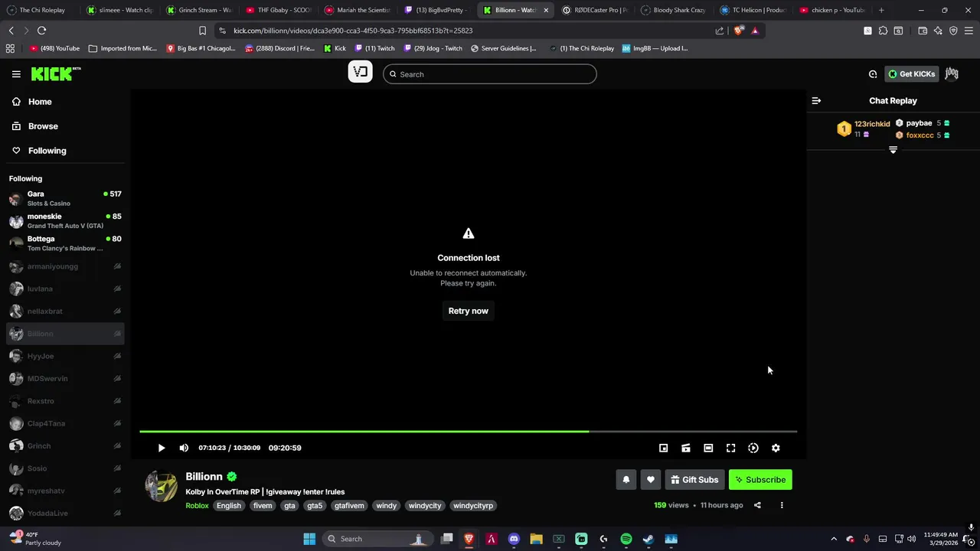The height and width of the screenshot is (551, 980).
Task: Click the Kick search field
Action: click(x=490, y=74)
